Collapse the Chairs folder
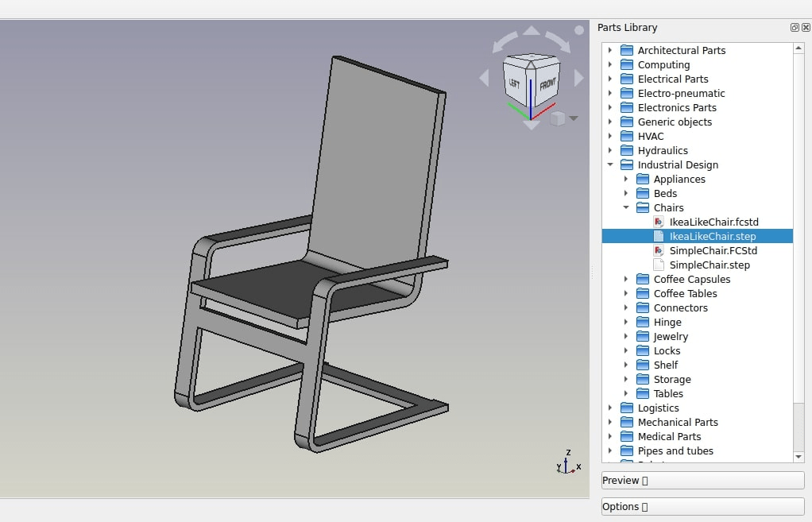Viewport: 812px width, 522px height. pos(627,207)
